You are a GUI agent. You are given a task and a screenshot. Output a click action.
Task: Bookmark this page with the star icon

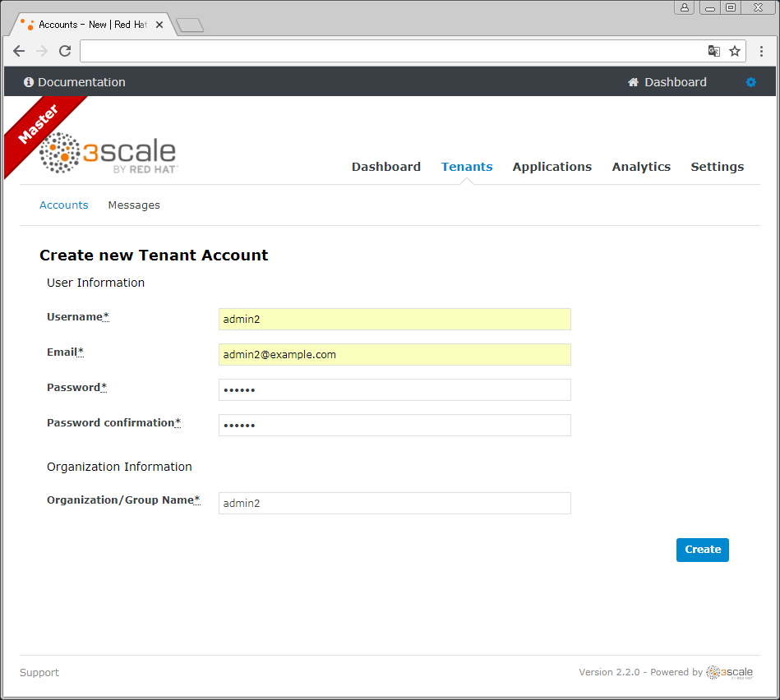[x=735, y=51]
